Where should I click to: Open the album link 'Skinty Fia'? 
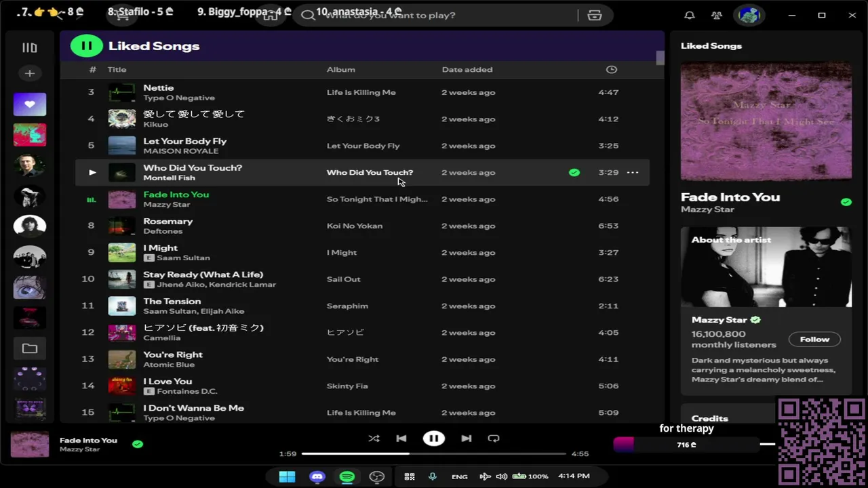347,386
